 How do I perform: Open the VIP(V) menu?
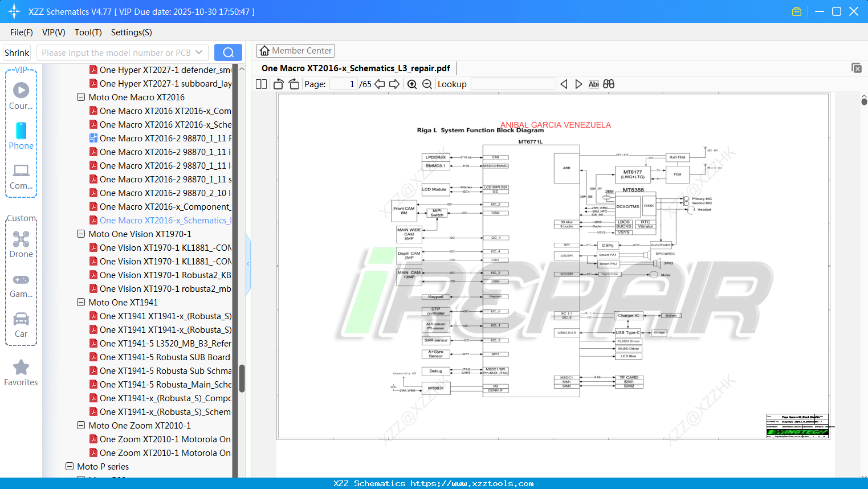tap(53, 32)
